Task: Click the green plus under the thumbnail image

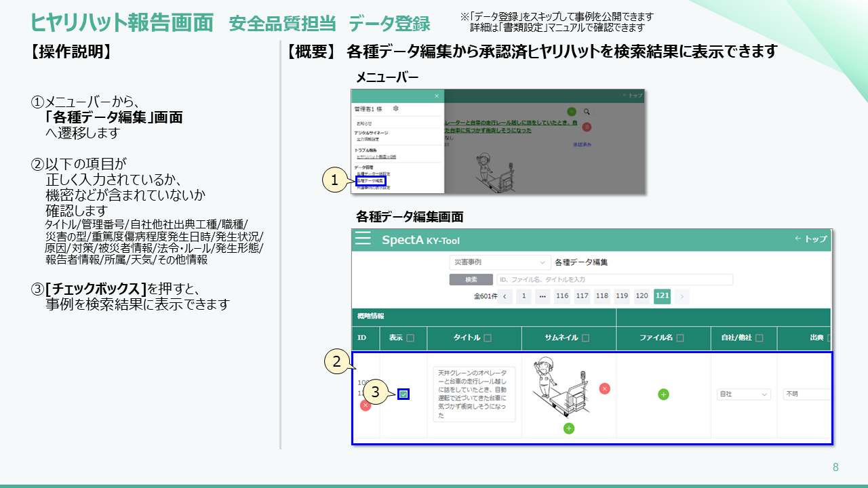Action: pos(568,428)
